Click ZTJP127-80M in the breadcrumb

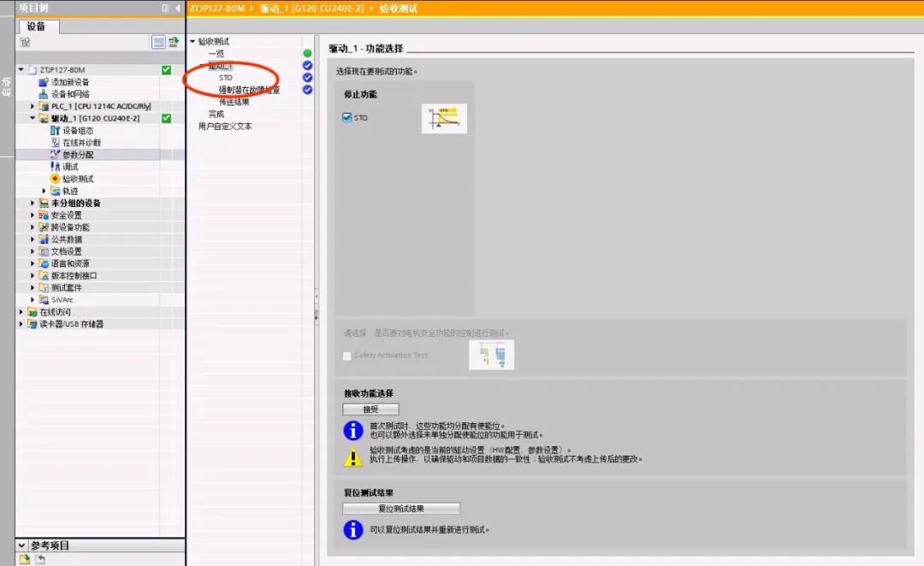click(x=216, y=9)
